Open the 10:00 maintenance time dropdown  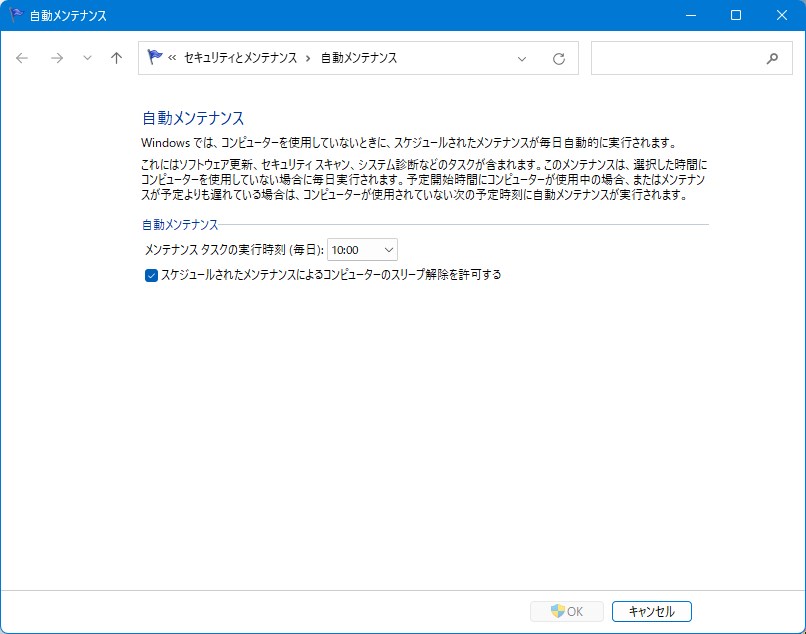(362, 250)
